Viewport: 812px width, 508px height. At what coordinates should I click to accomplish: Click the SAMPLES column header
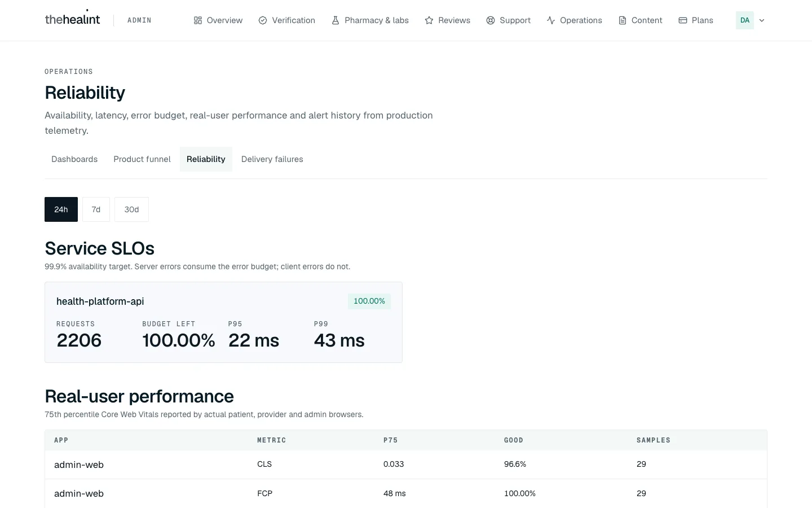(x=654, y=440)
